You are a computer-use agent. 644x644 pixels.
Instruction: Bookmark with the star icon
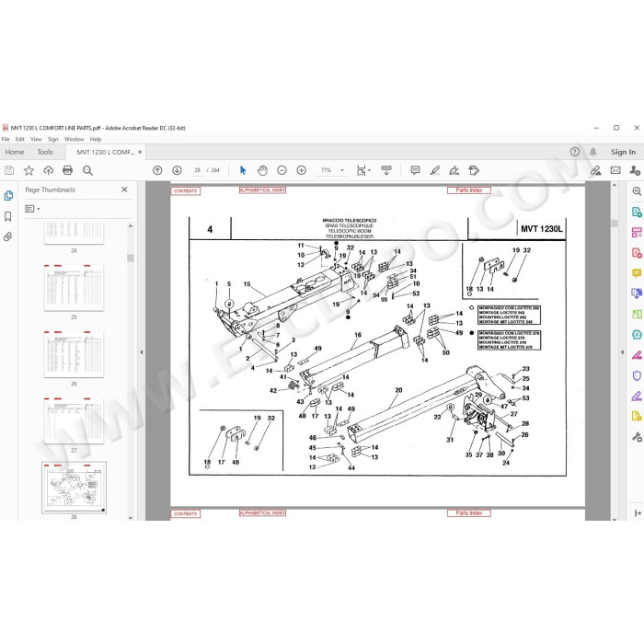[29, 170]
